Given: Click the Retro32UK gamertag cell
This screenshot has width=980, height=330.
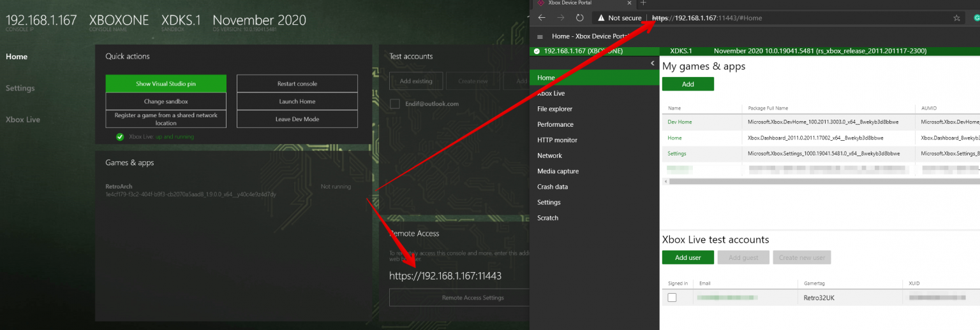Looking at the screenshot, I should (818, 298).
